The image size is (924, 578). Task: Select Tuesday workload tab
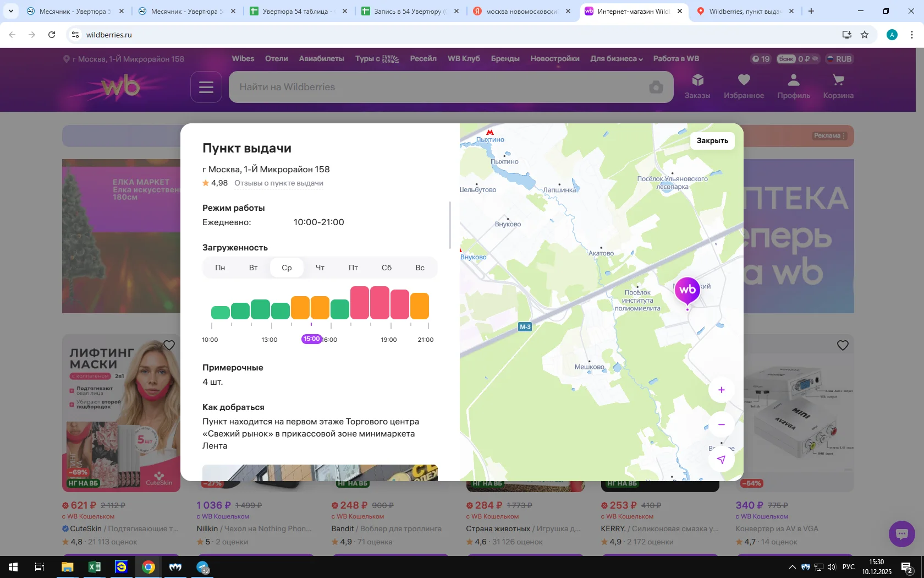click(x=254, y=268)
